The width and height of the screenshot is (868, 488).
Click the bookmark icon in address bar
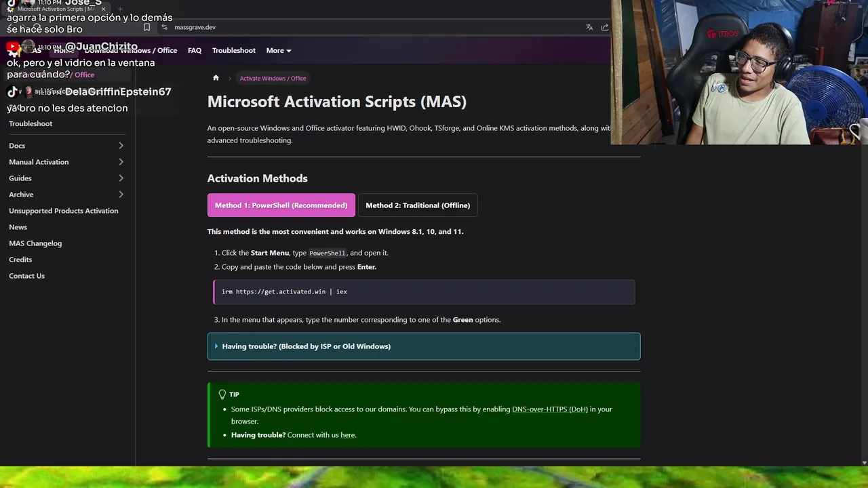[x=146, y=27]
